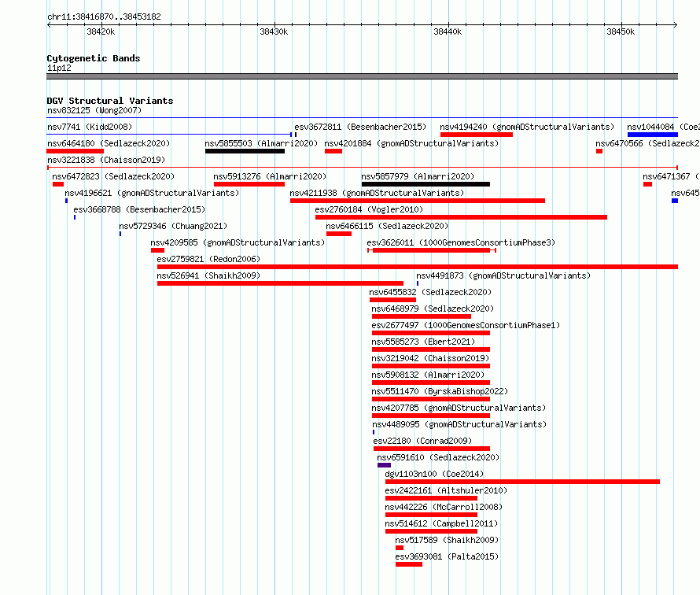
Task: Click esv2677497 1000Genomes Phase1 label
Action: click(x=466, y=325)
